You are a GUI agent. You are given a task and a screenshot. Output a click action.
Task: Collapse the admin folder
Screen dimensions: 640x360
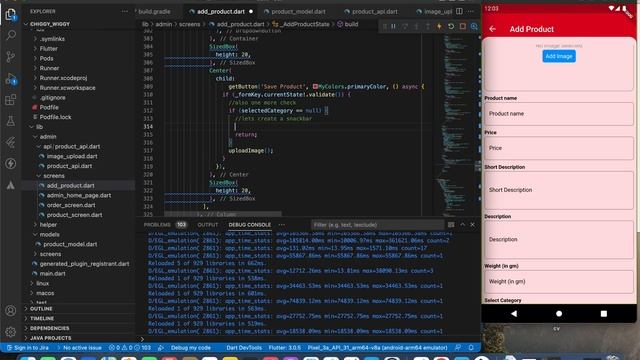(48, 137)
